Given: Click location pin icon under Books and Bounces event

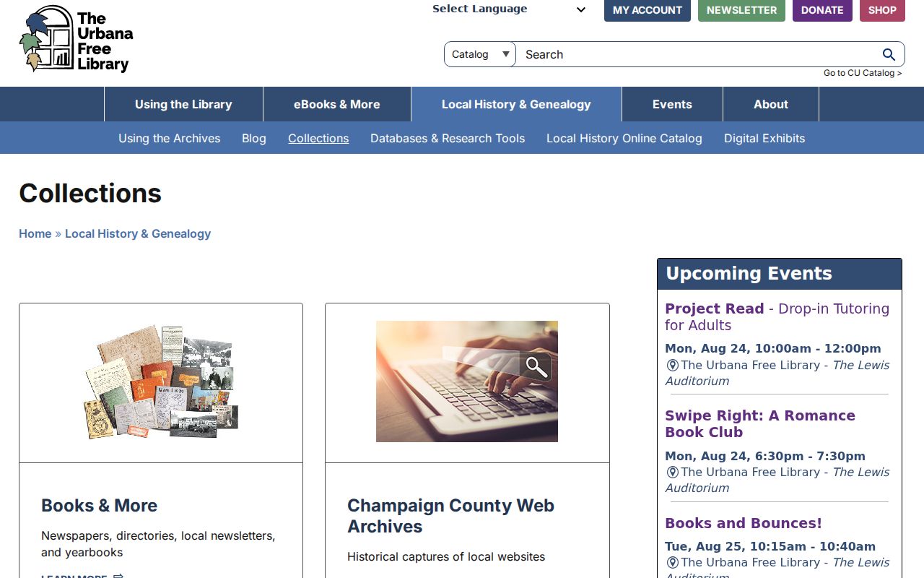Looking at the screenshot, I should (672, 563).
